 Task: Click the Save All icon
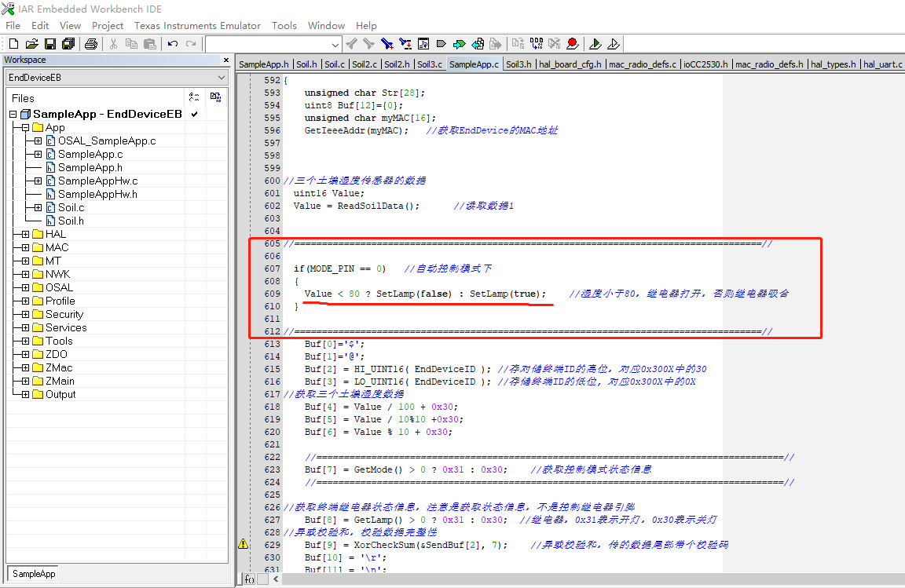point(68,44)
